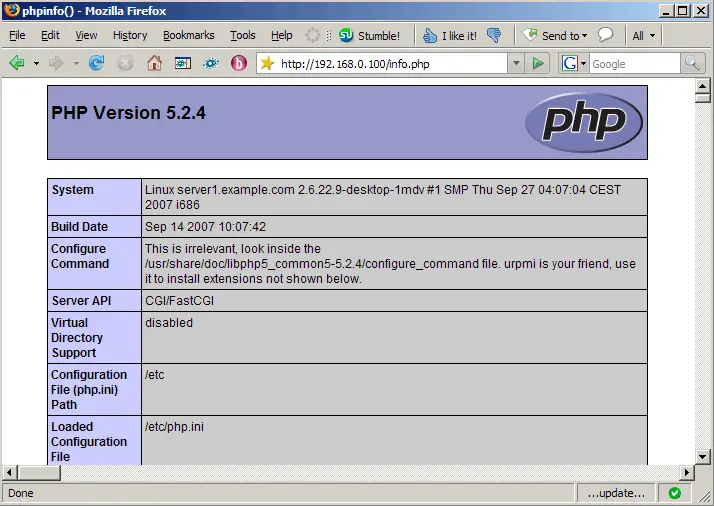Open the Bookmarks menu
Screen dimensions: 714x506
click(189, 35)
